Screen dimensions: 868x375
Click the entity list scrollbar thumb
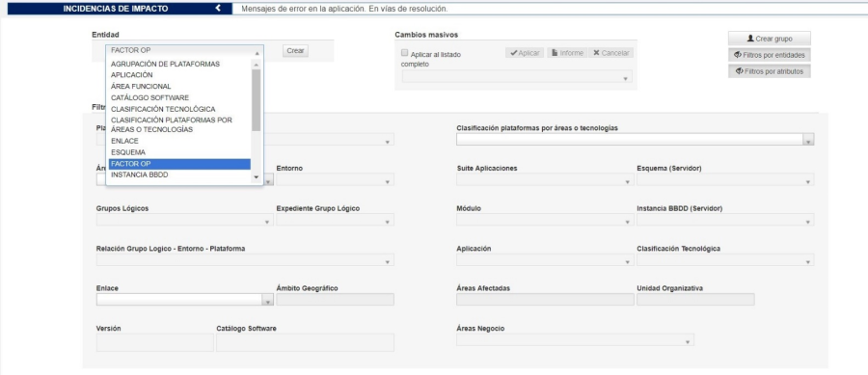click(x=256, y=100)
